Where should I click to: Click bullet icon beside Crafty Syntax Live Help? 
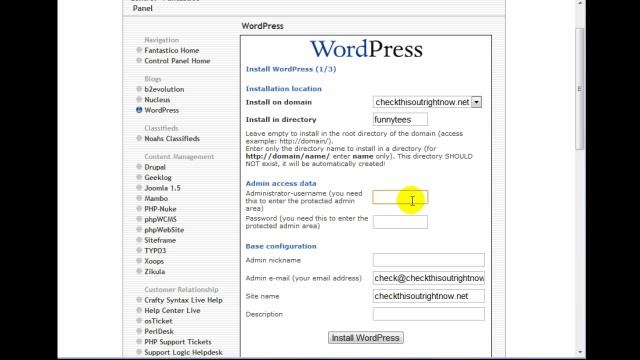pos(139,300)
